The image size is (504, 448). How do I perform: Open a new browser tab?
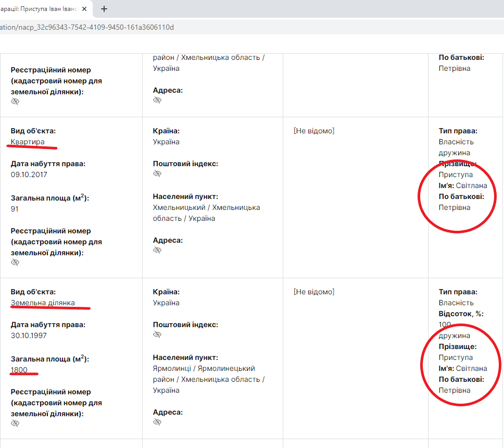[x=104, y=9]
